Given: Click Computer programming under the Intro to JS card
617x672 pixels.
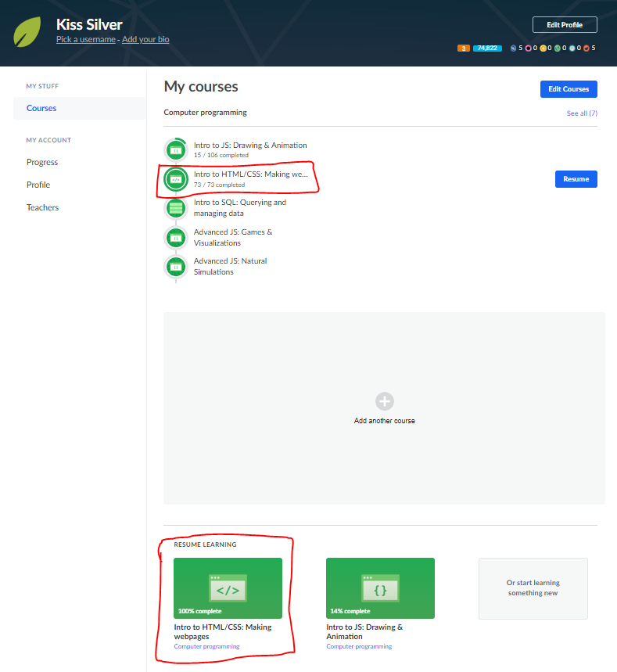Looking at the screenshot, I should click(359, 646).
